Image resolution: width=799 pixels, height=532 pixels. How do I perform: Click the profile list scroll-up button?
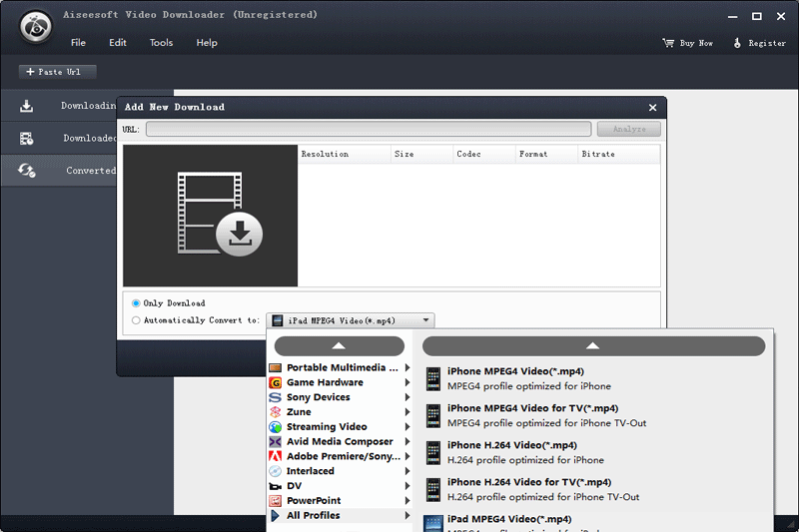tap(593, 346)
